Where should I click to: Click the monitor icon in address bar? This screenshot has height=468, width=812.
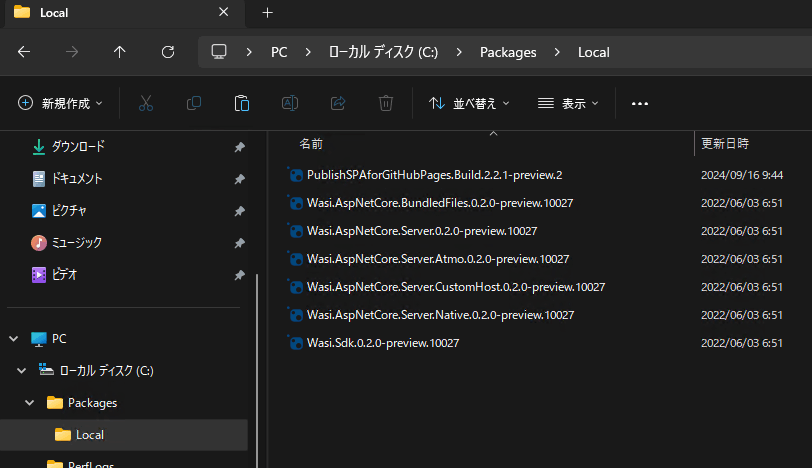point(219,52)
